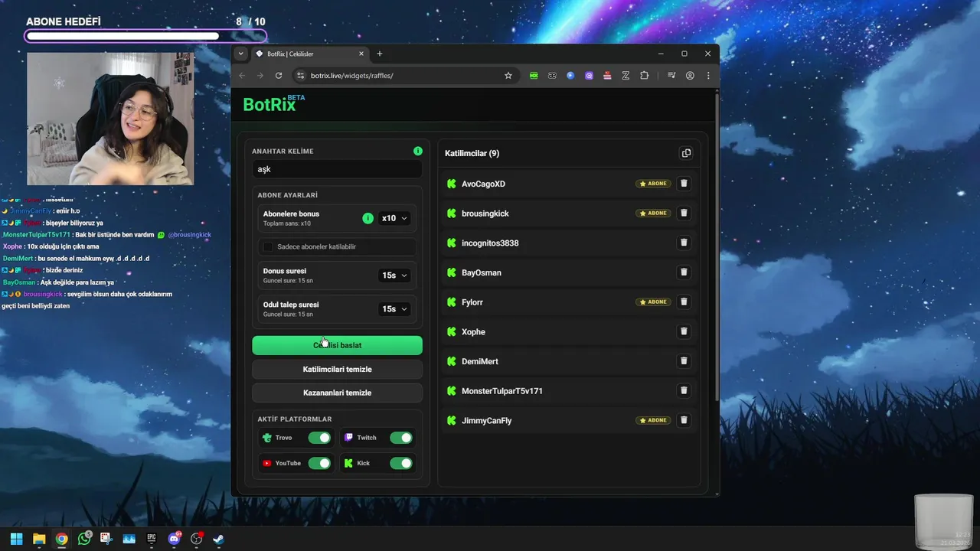
Task: Click the @brousingkick mention in chat
Action: pos(189,235)
